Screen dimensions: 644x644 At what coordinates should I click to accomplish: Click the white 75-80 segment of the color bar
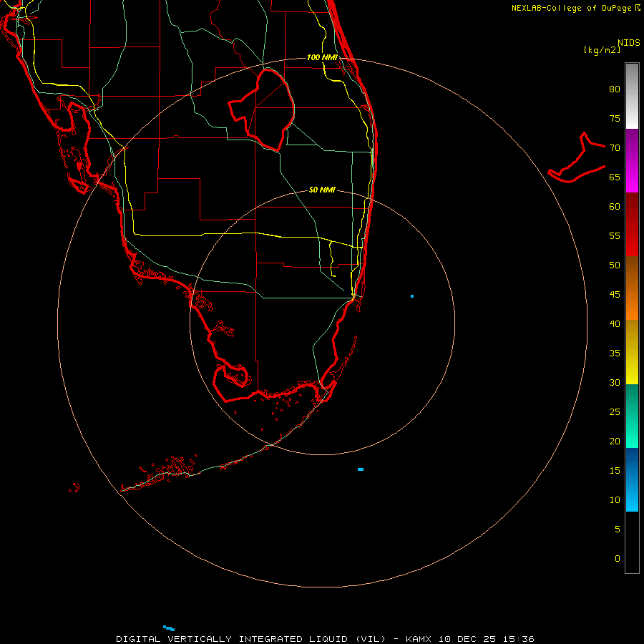(632, 96)
